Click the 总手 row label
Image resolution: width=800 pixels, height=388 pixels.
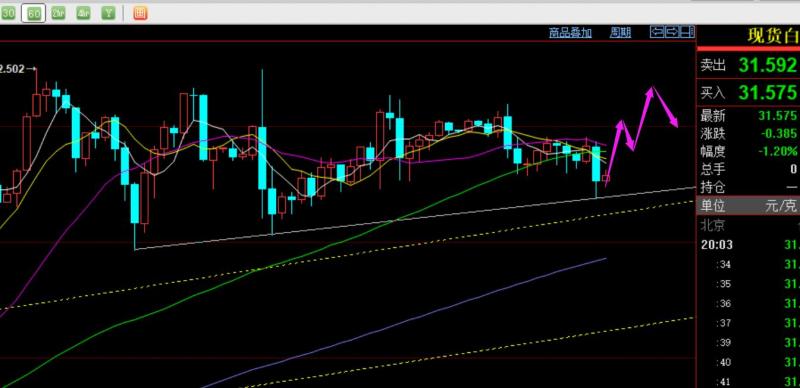pos(713,169)
